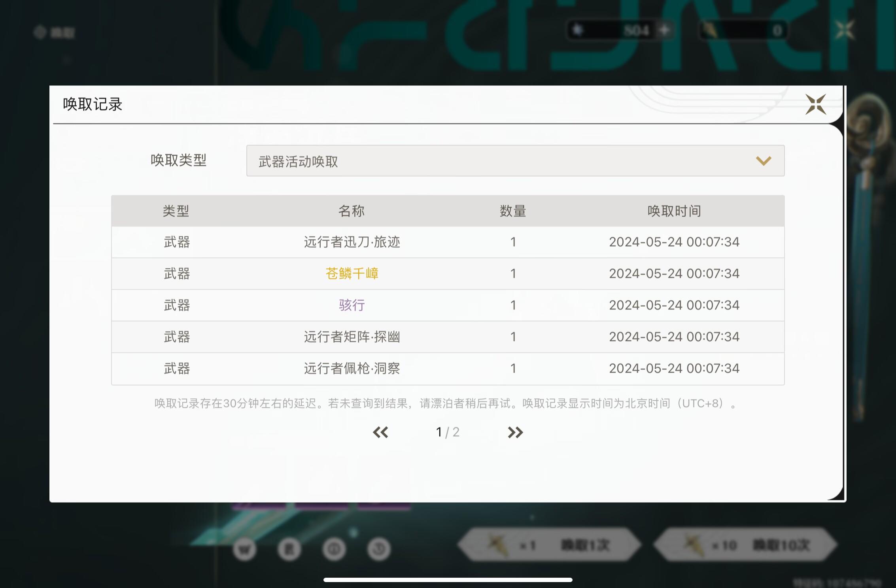
Task: Select the purple 骇行 weapon entry
Action: point(352,305)
